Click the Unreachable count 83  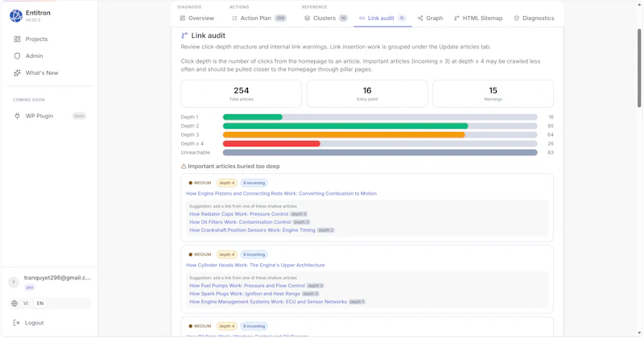(x=551, y=152)
